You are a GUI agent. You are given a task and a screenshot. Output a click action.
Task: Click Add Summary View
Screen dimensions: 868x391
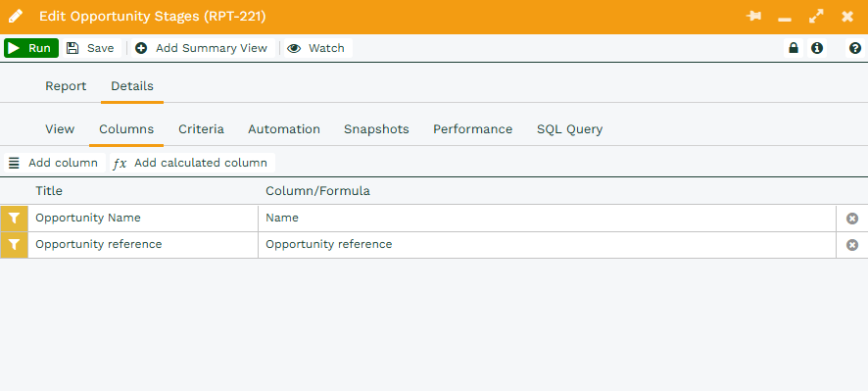[203, 48]
